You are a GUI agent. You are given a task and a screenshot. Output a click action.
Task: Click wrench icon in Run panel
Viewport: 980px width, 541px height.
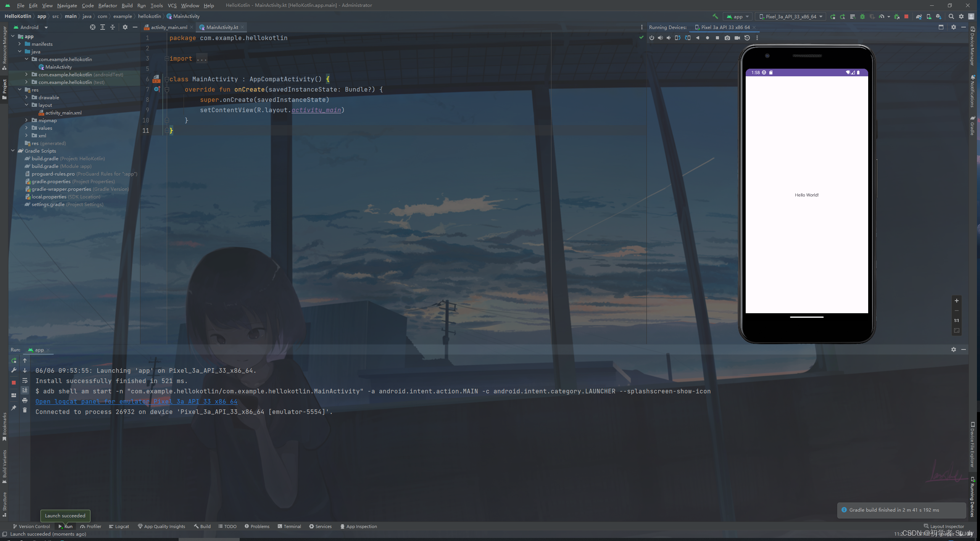14,370
